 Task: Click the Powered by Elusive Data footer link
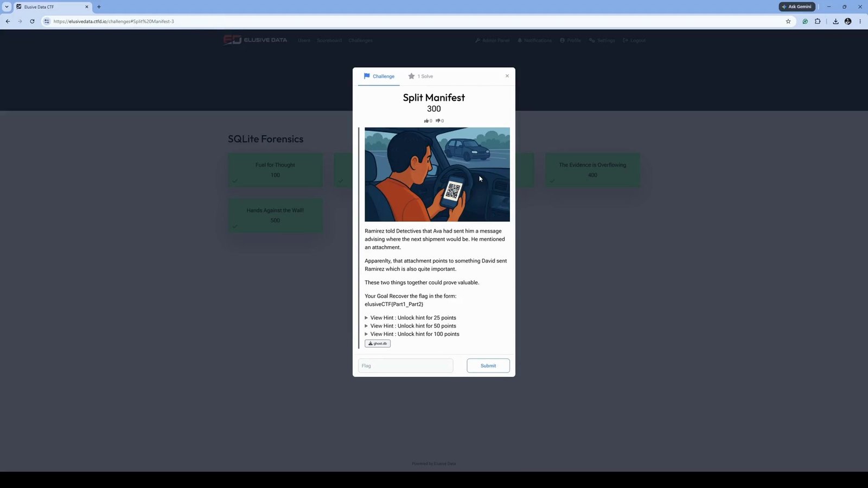pyautogui.click(x=434, y=464)
